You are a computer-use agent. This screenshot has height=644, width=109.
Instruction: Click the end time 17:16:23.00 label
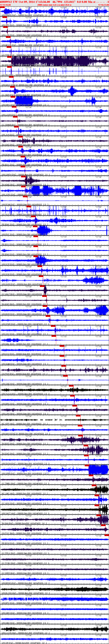[x=104, y=5]
